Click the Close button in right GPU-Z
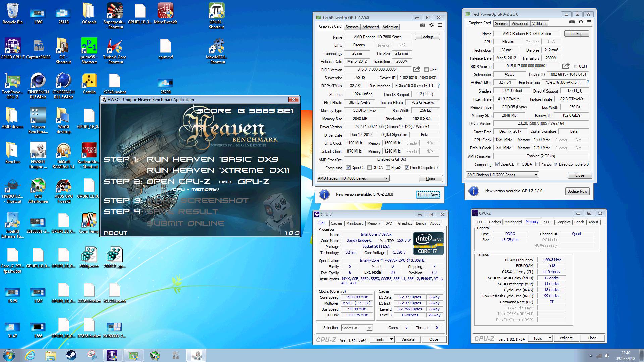 [579, 175]
